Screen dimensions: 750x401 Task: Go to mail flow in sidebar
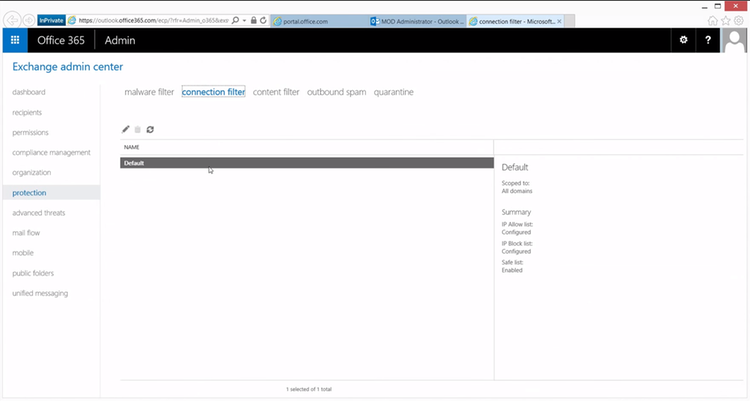26,233
